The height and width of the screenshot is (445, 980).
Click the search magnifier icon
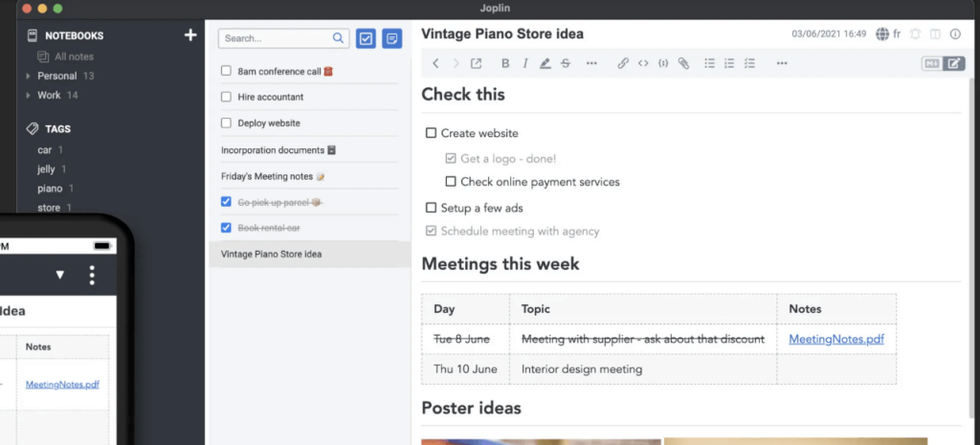338,38
